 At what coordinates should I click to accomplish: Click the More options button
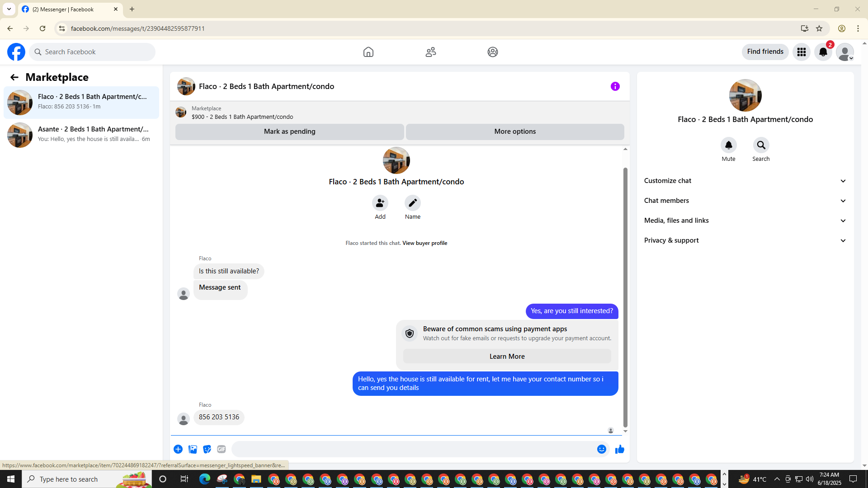(515, 131)
